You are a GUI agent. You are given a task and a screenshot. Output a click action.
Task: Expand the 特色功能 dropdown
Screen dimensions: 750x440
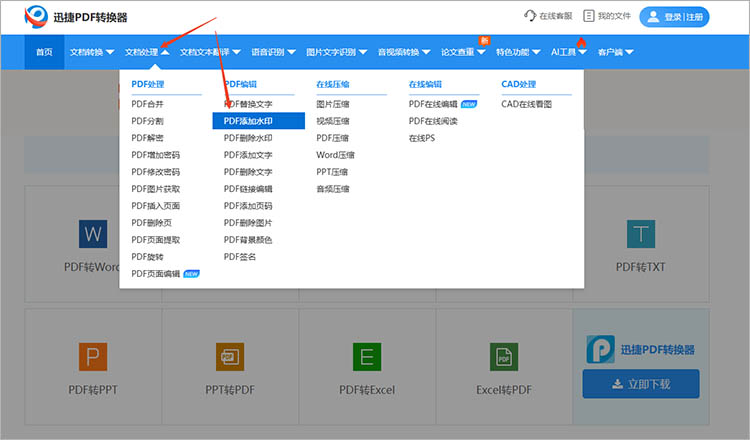(x=518, y=52)
